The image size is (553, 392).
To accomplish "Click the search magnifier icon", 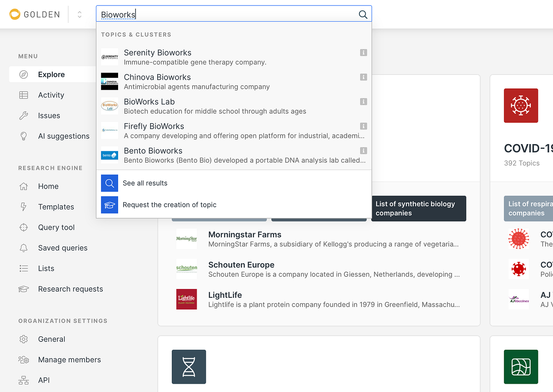I will pos(363,15).
